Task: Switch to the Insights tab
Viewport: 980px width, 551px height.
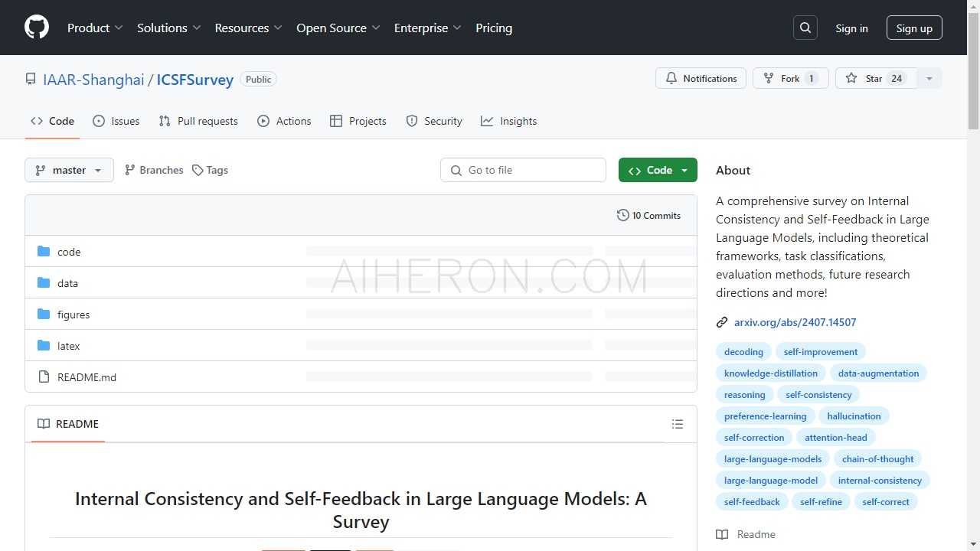Action: click(509, 121)
